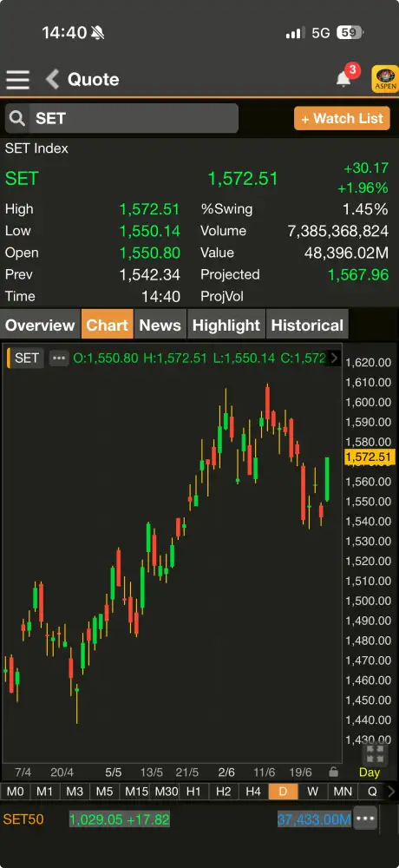The height and width of the screenshot is (868, 399).
Task: Tap the Projected 1,567.96 figure
Action: click(x=358, y=274)
